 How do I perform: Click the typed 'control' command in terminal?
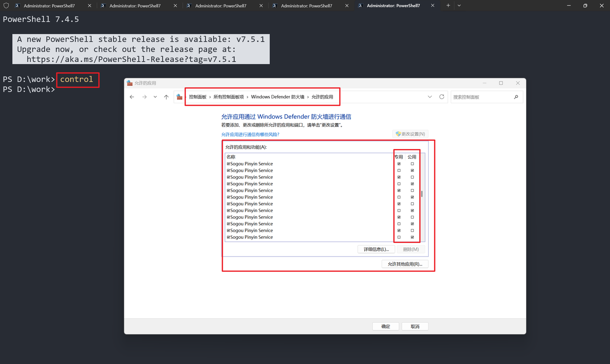77,79
